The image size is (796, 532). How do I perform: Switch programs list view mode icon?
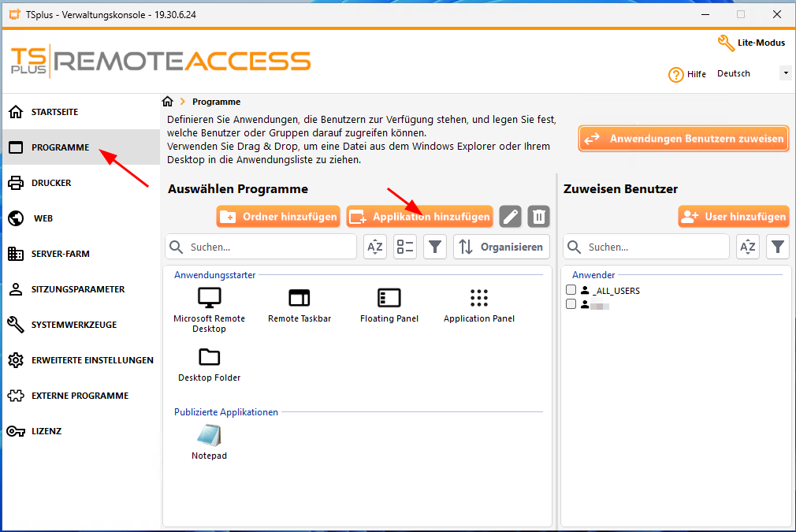[405, 247]
